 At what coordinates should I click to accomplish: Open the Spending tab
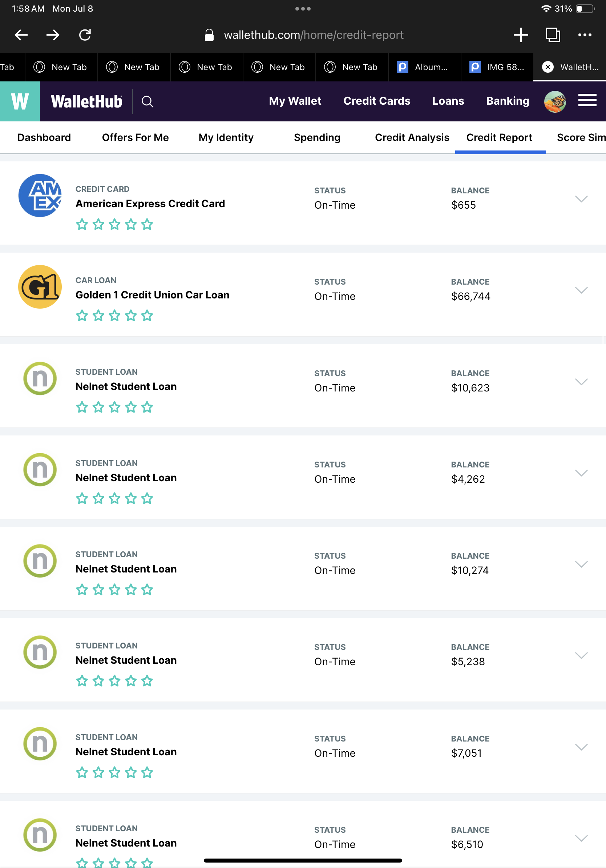pos(317,138)
